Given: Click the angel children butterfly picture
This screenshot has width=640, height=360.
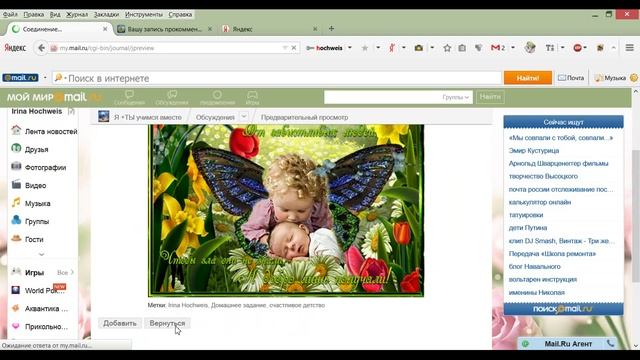Looking at the screenshot, I should tap(286, 210).
